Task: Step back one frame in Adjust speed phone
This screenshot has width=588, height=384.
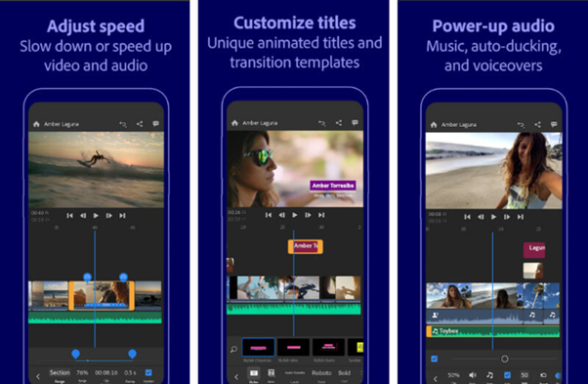Action: coord(83,216)
